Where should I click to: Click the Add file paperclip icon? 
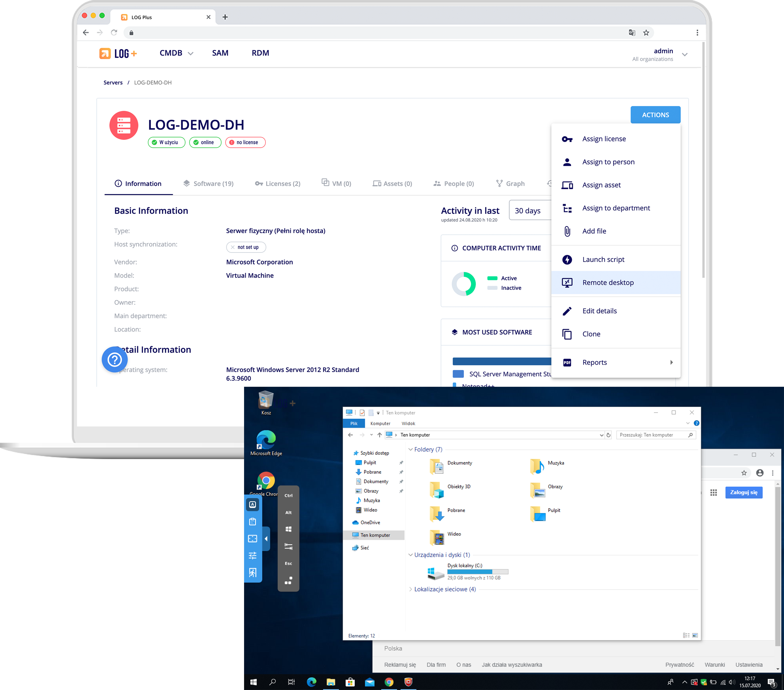[567, 231]
